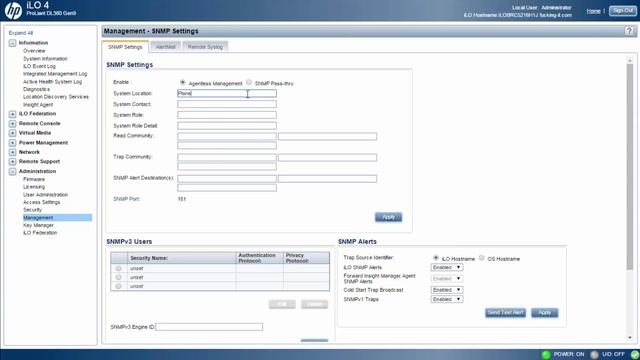Open Active Health System Log page
This screenshot has height=360, width=640.
(x=52, y=82)
